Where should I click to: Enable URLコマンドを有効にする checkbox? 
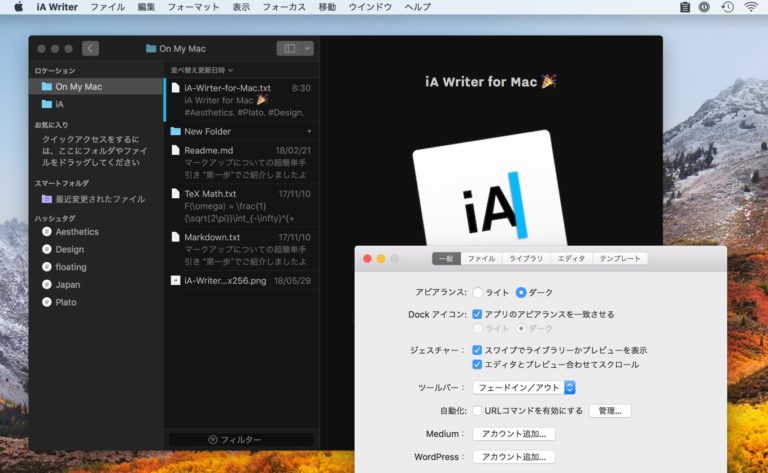[x=477, y=411]
